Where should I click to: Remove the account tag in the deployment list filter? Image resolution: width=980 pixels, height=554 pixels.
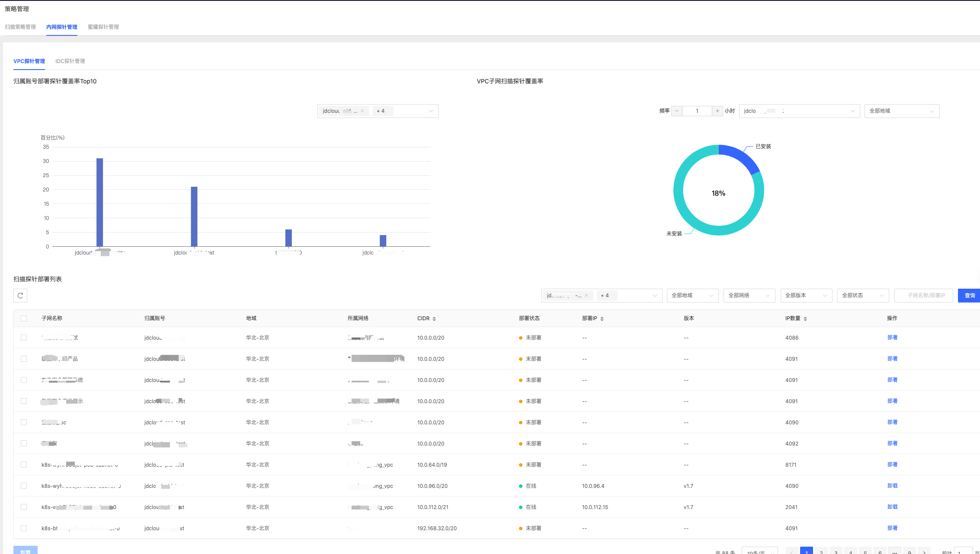point(586,296)
